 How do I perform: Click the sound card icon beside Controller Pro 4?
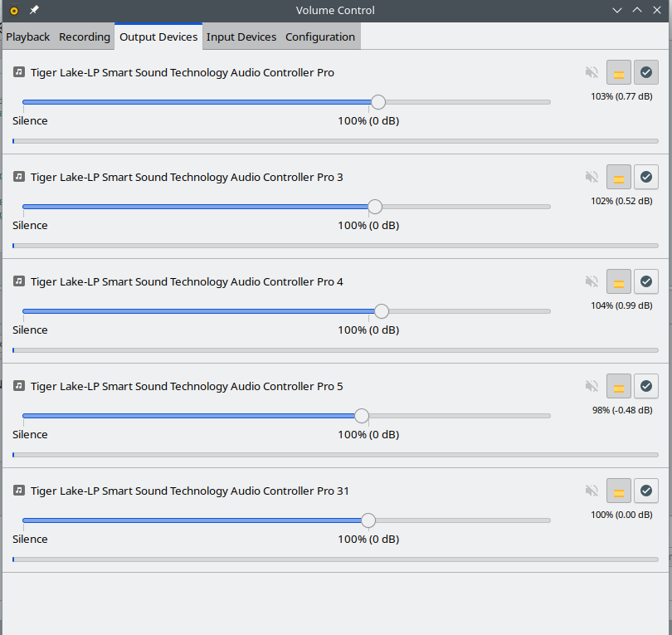pyautogui.click(x=19, y=281)
